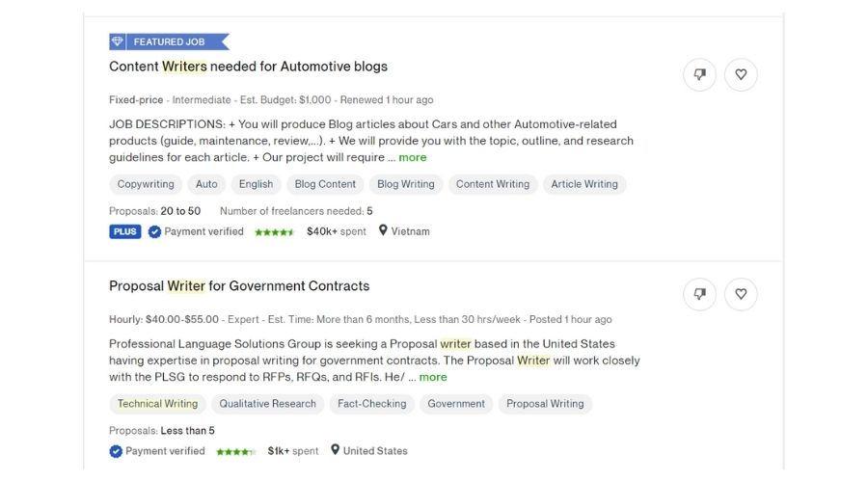Dislike the Automotive blogs job posting

(699, 74)
